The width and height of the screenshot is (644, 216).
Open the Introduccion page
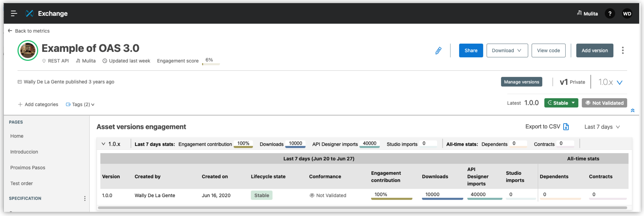[x=24, y=152]
